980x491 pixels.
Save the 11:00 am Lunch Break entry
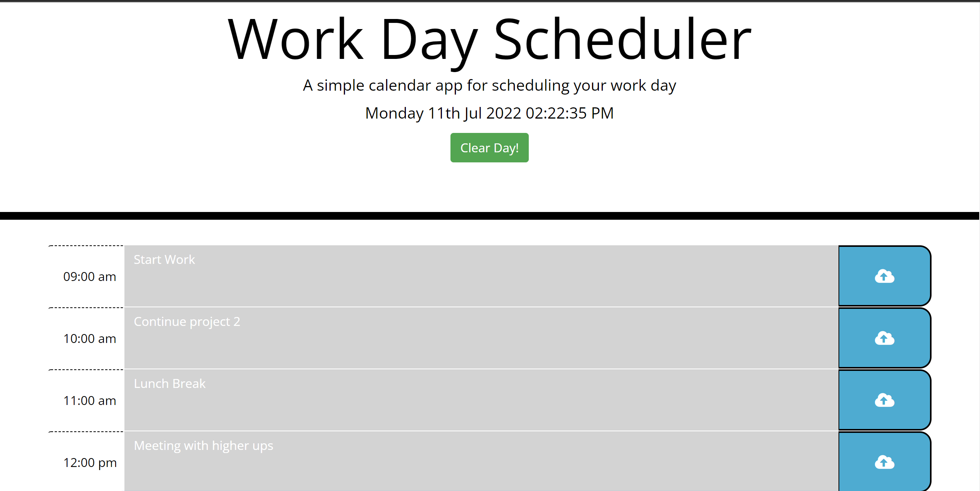tap(884, 400)
